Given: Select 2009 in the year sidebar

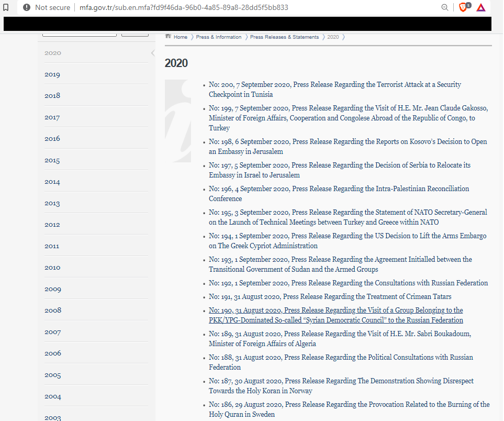Looking at the screenshot, I should [53, 289].
